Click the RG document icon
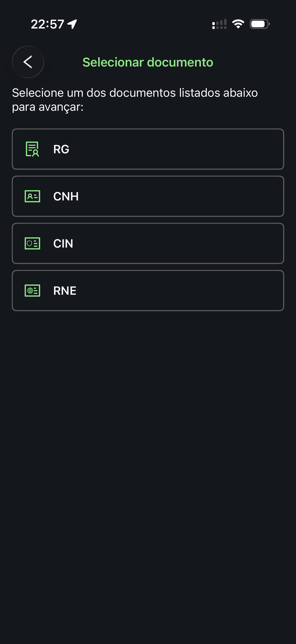Viewport: 296px width, 644px height. tap(32, 149)
